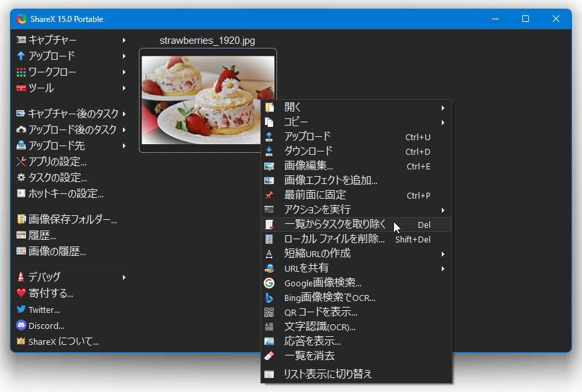582x392 pixels.
Task: Open アプリの設定 from the sidebar
Action: [58, 161]
